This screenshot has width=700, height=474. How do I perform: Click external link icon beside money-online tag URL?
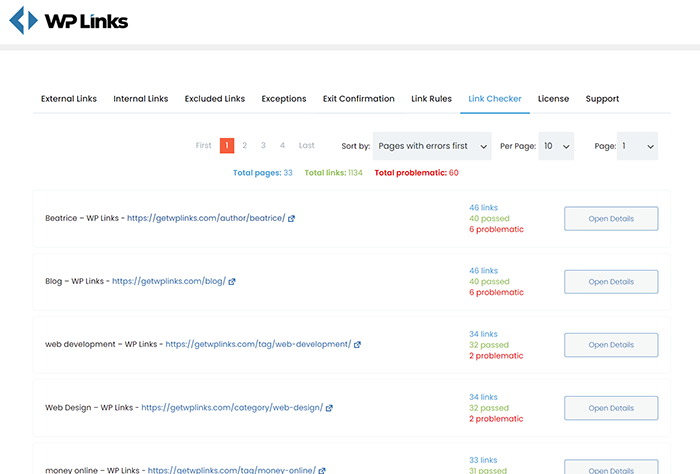coord(322,469)
